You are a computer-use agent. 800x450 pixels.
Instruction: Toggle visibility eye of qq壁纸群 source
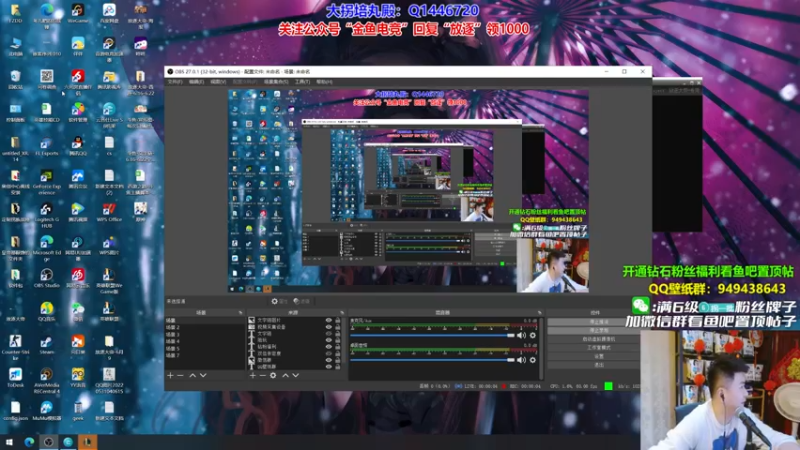(329, 366)
